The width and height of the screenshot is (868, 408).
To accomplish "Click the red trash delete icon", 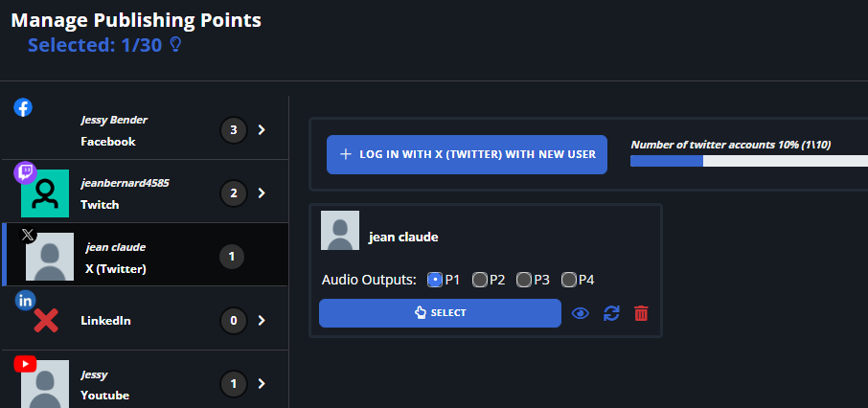I will (641, 313).
